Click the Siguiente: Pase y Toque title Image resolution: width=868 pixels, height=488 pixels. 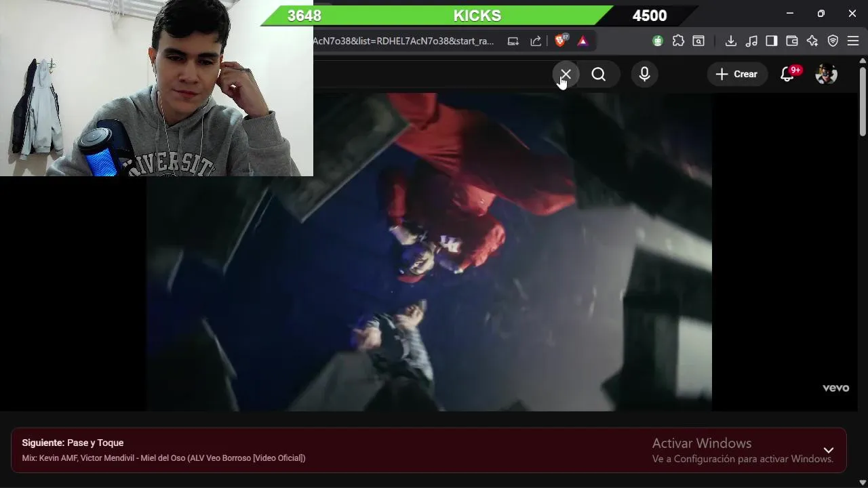pyautogui.click(x=73, y=443)
